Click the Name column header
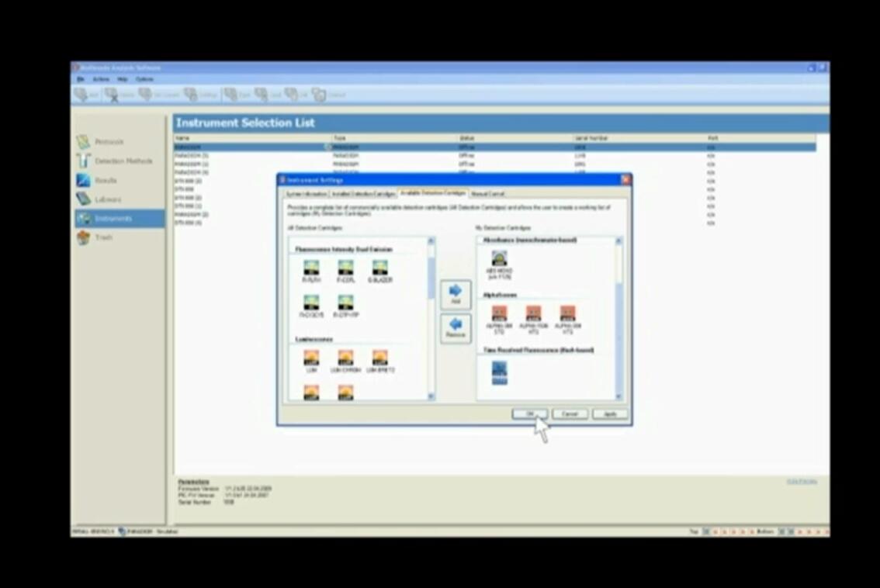The image size is (880, 588). pyautogui.click(x=252, y=138)
